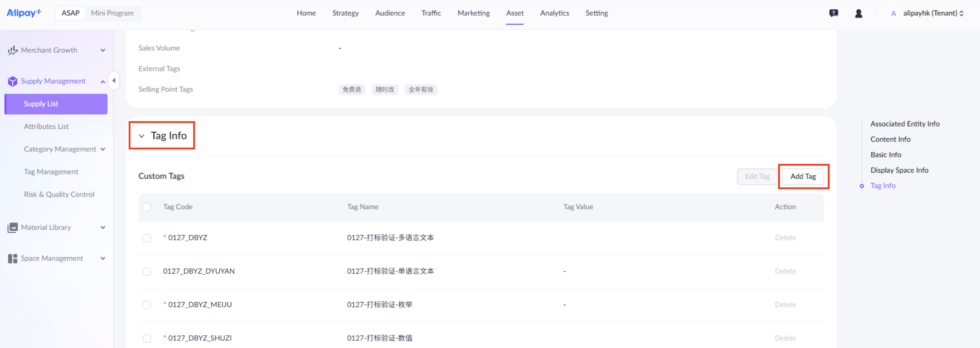Click the Merchant Growth sidebar icon
This screenshot has height=348, width=980.
(x=13, y=50)
